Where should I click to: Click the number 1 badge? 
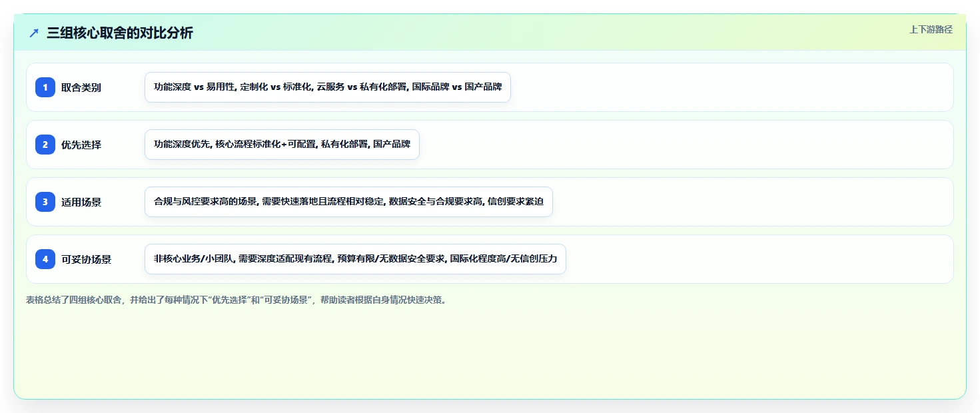(45, 87)
